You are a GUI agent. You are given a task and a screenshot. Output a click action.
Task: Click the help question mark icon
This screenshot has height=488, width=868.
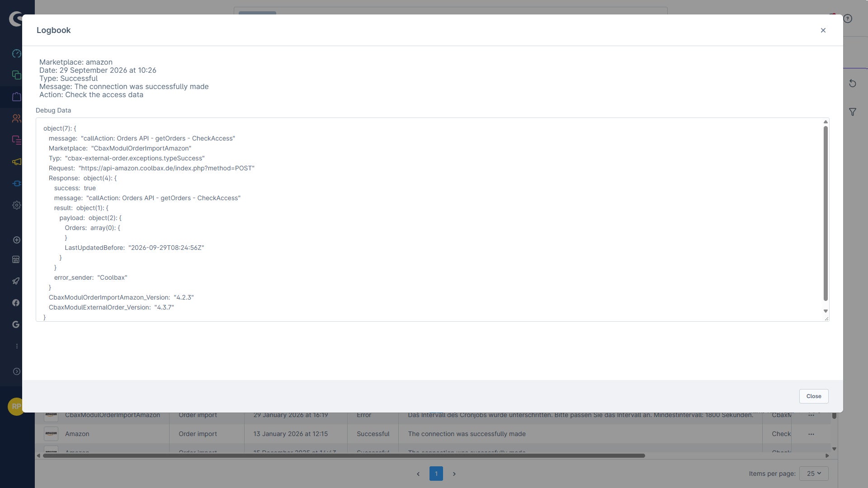(848, 19)
